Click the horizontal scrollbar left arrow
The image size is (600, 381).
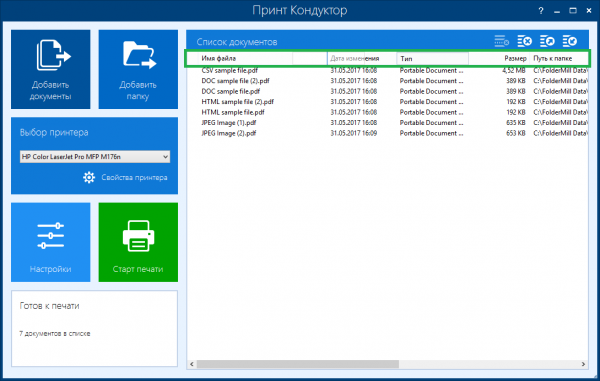pos(192,364)
